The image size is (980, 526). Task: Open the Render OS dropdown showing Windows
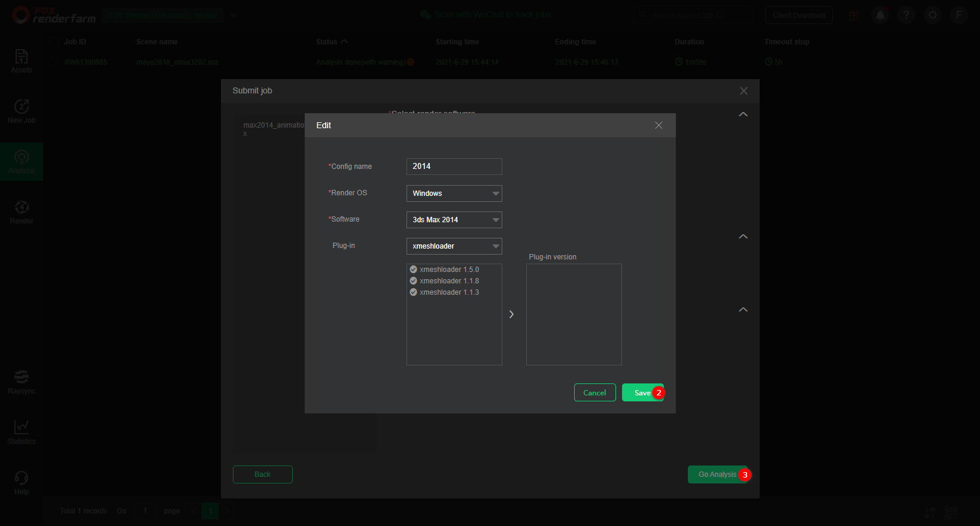[x=454, y=194]
